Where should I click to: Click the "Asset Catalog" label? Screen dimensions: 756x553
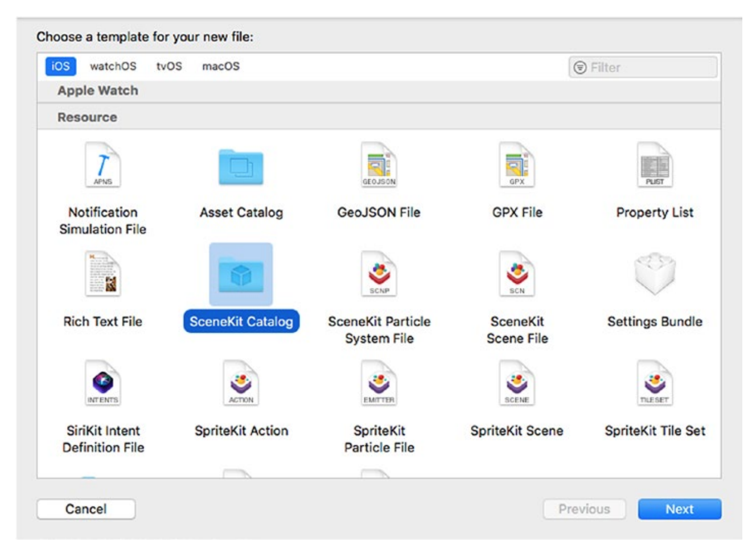tap(241, 212)
